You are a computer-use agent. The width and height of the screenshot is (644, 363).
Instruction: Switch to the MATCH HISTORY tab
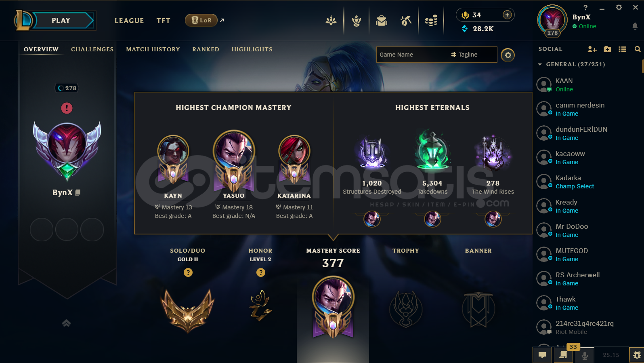pos(153,49)
